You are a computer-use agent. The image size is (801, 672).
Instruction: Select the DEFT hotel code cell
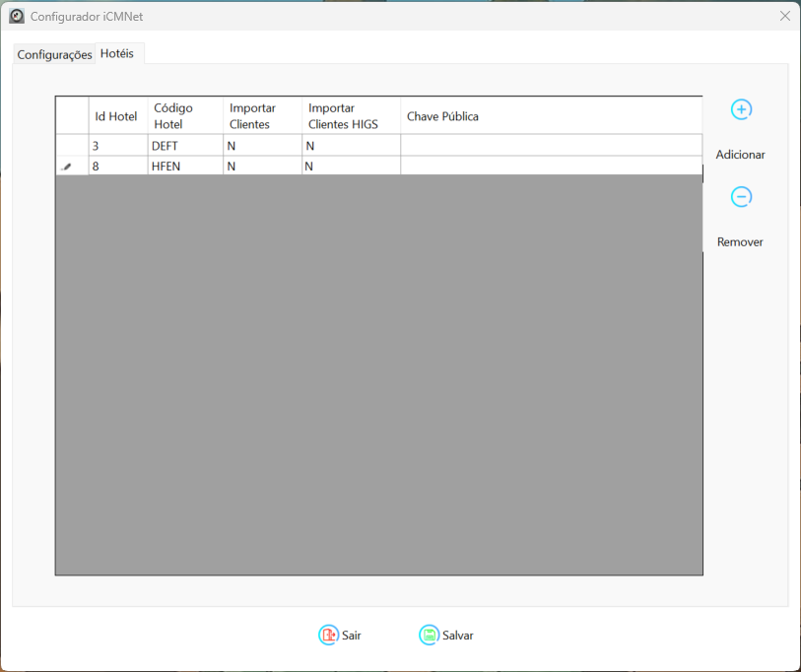[185, 146]
